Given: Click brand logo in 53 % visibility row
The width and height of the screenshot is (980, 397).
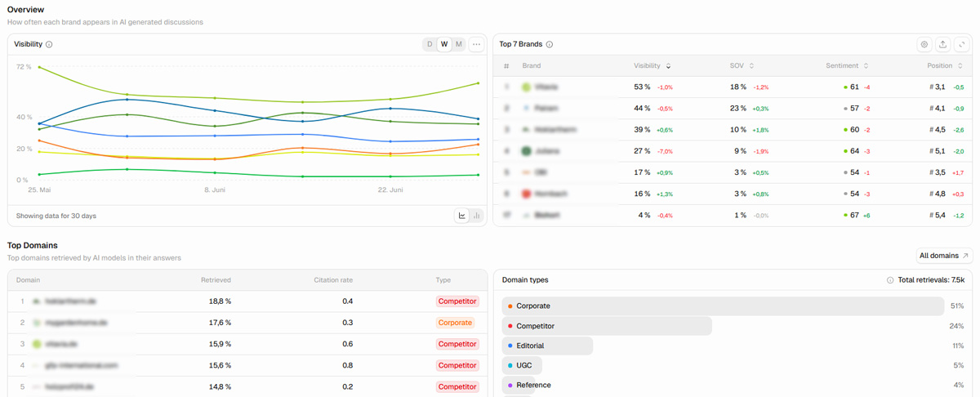Looking at the screenshot, I should pyautogui.click(x=527, y=87).
